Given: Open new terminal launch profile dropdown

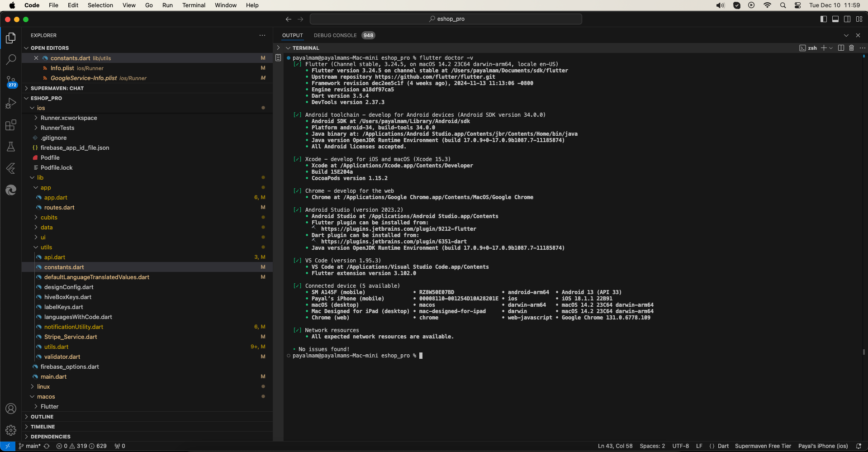Looking at the screenshot, I should click(x=831, y=48).
